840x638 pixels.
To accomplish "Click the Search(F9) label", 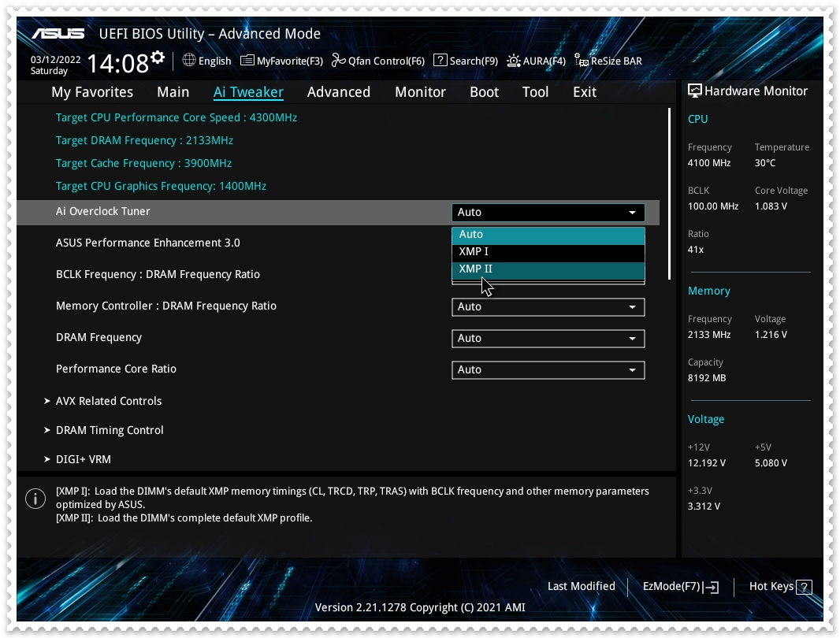I will (x=474, y=61).
